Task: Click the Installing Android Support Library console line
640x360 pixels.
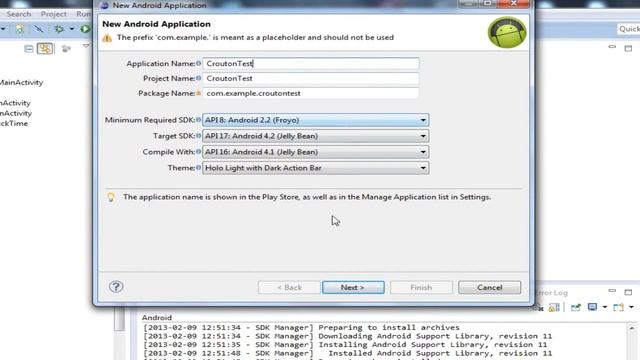Action: 345,344
